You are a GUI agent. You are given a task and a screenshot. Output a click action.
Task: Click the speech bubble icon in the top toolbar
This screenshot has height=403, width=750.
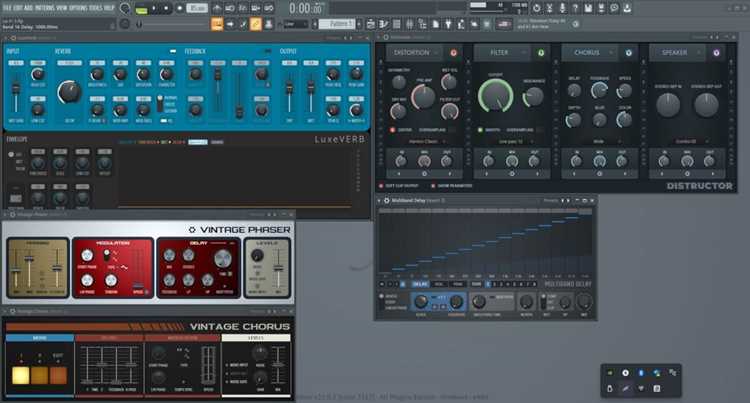pos(614,8)
